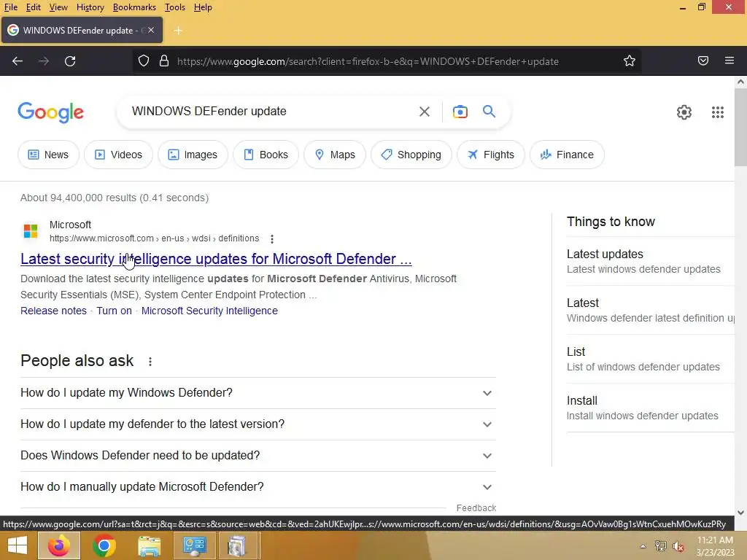
Task: Open a new tab with the plus button
Action: pos(178,31)
